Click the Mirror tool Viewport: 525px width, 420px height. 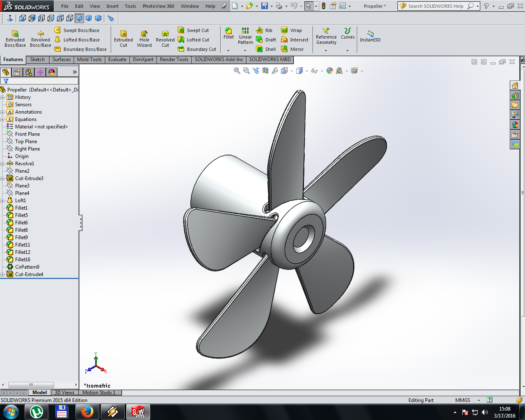[292, 49]
